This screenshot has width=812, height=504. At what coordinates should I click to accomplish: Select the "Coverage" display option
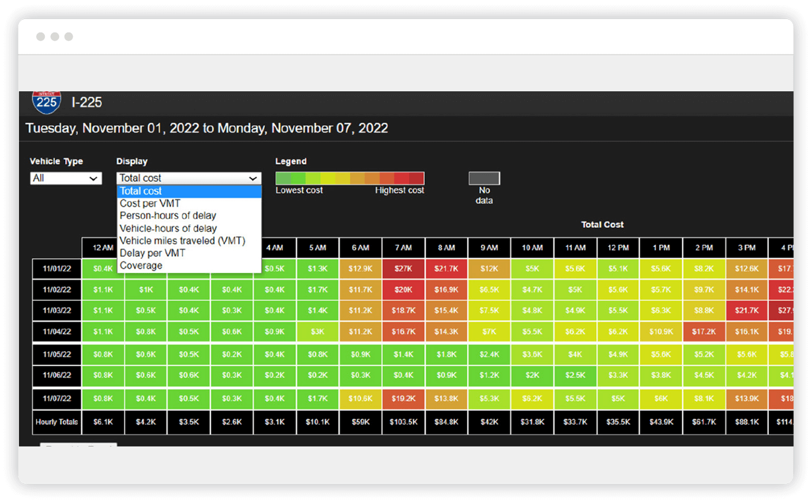140,265
